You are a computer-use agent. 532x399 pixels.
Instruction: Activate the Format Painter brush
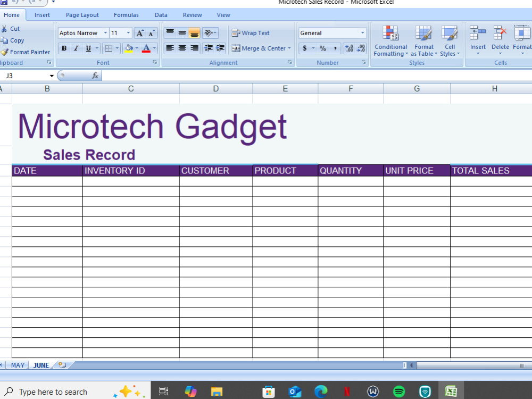4,52
